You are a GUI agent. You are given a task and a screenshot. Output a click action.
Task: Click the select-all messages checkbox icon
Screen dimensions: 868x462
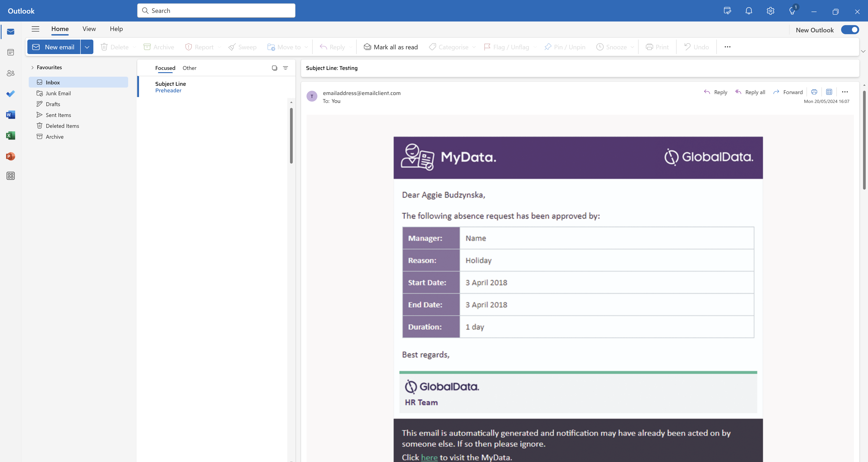point(274,68)
